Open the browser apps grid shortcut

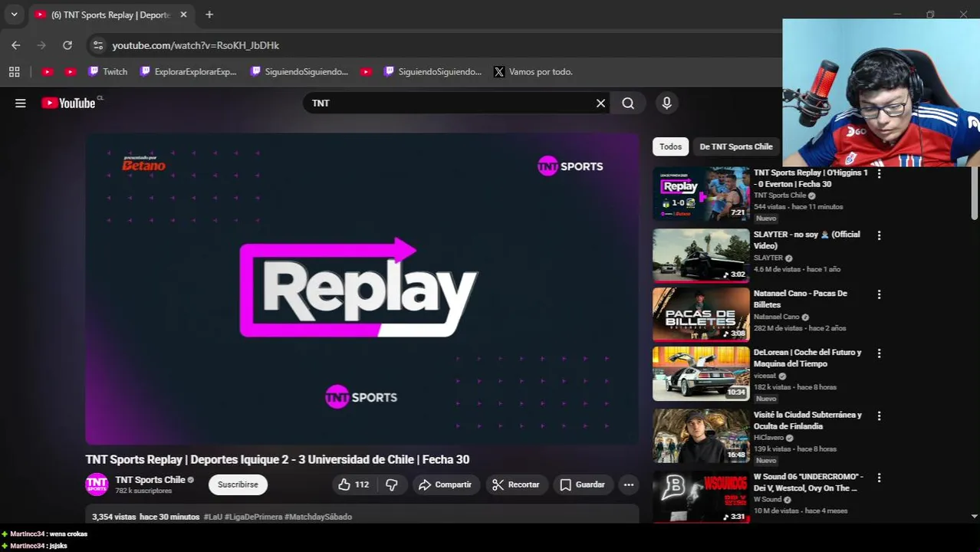14,71
